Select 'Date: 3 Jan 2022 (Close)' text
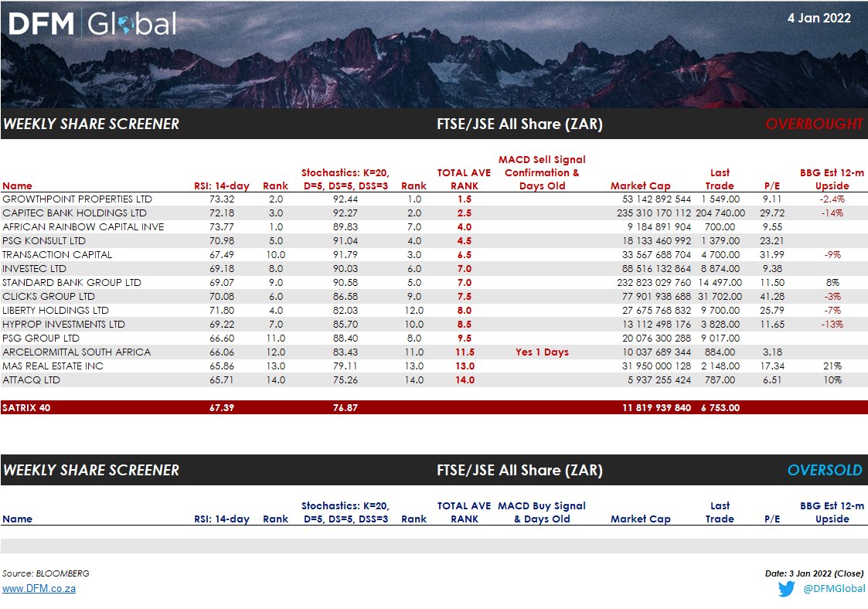Screen dimensions: 868x609 815,573
